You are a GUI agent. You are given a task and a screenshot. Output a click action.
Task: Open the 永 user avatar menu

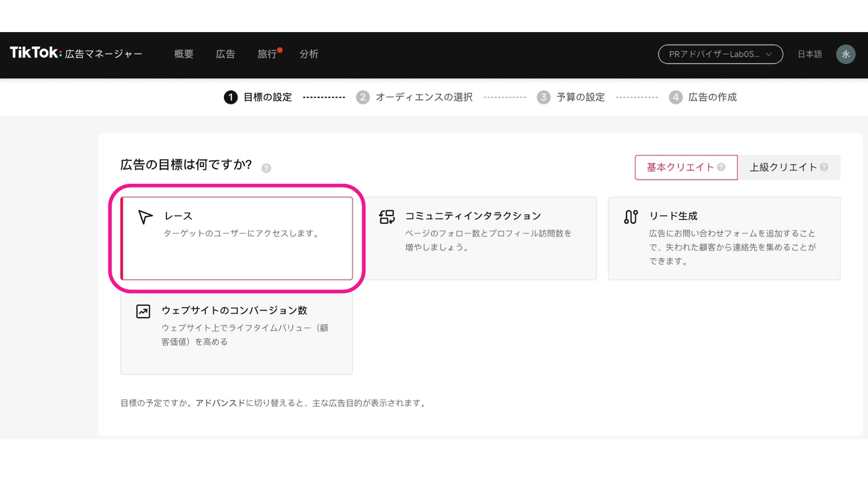click(845, 54)
